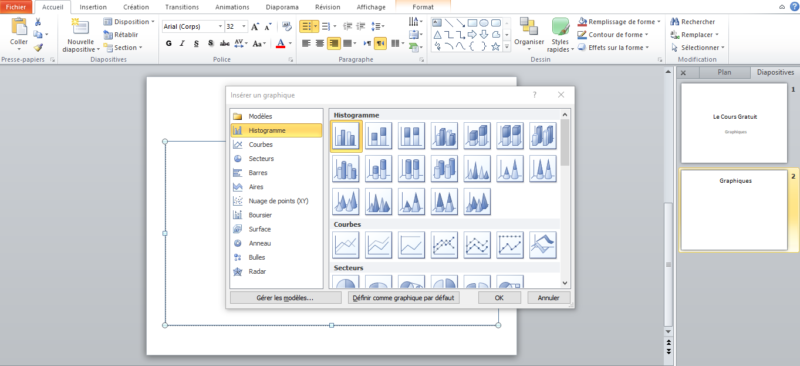Toggle the highlighted right-to-left text direction button
The width and height of the screenshot is (800, 366).
[x=381, y=43]
